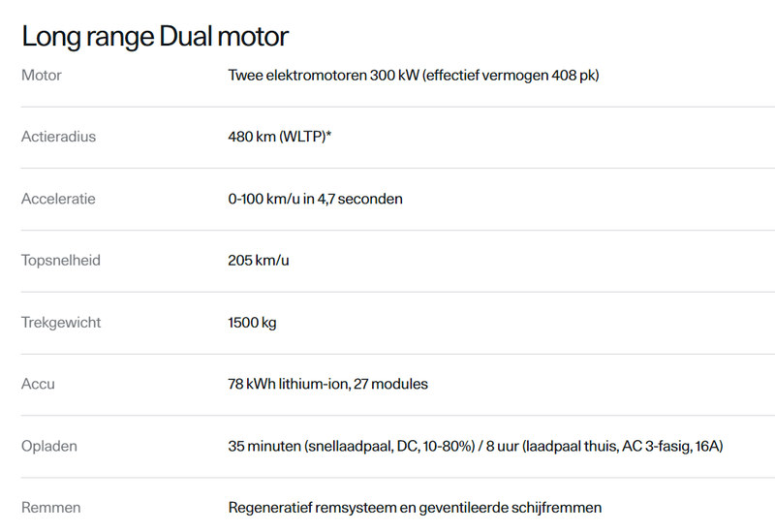Click the '0-100 km/u in 4,7 seconden' text
This screenshot has width=775, height=532.
click(x=316, y=199)
